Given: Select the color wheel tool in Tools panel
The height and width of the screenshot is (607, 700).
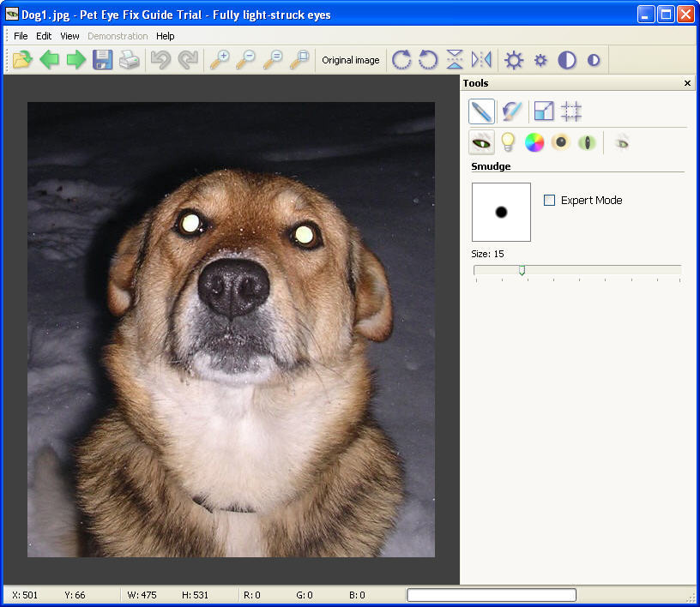Looking at the screenshot, I should point(534,142).
